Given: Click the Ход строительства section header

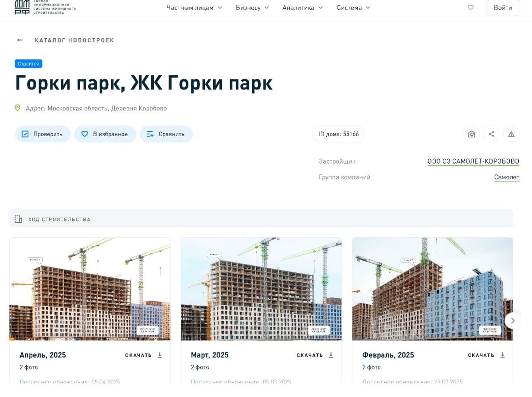Looking at the screenshot, I should tap(261, 219).
